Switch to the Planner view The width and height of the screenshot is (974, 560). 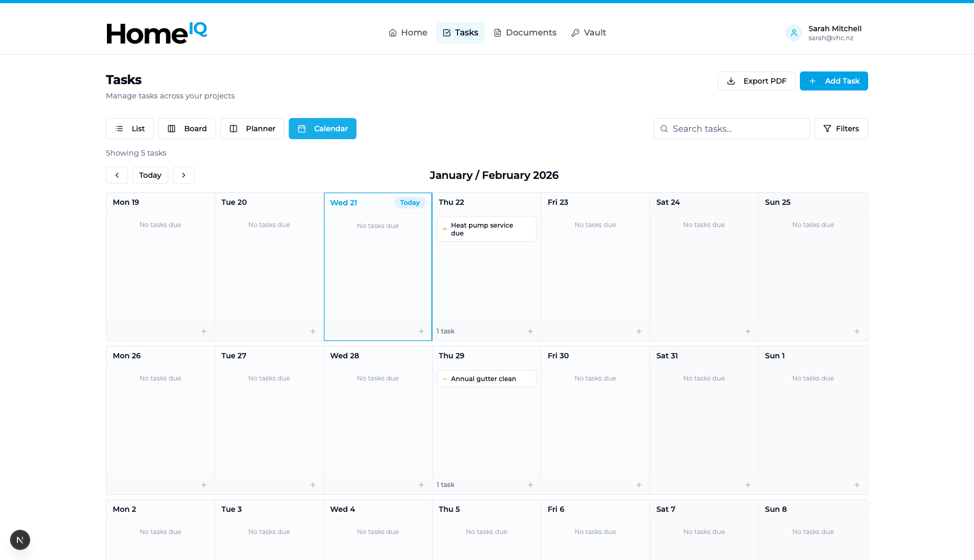[252, 129]
